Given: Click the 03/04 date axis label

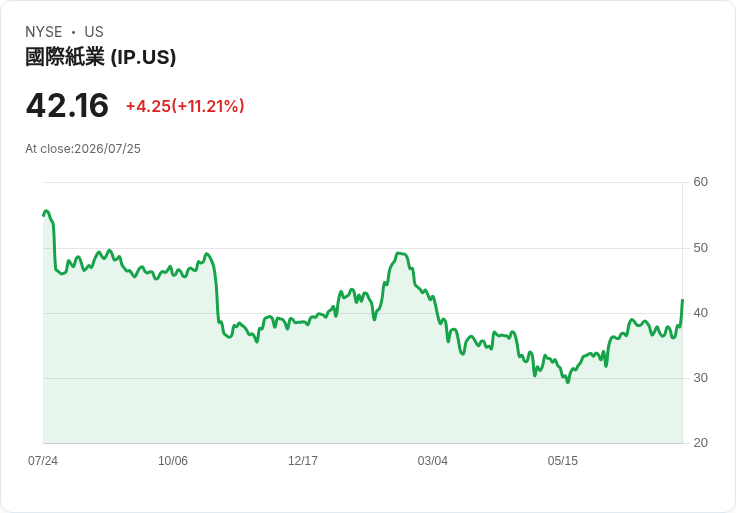Looking at the screenshot, I should tap(432, 460).
